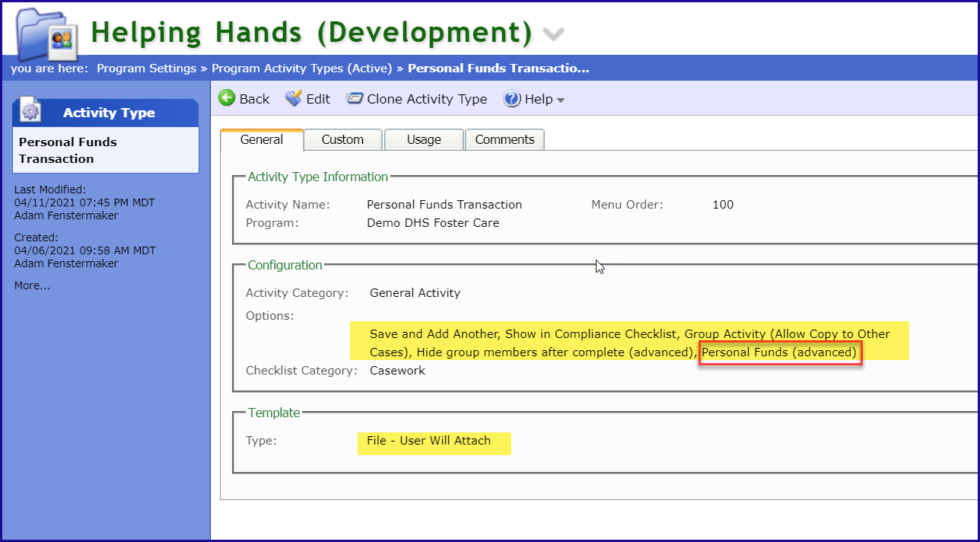Click the Back button label
The image size is (980, 542).
254,99
